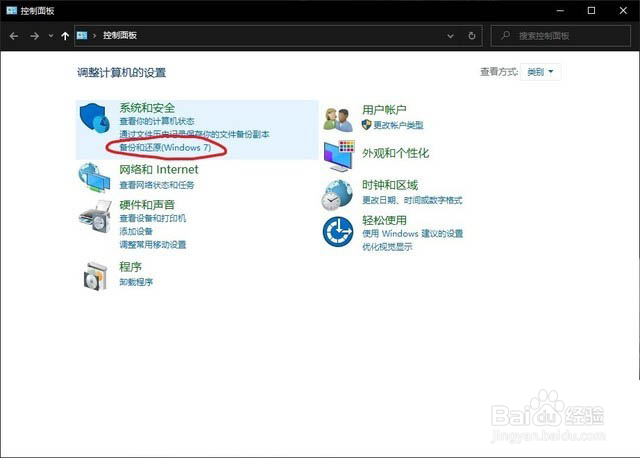This screenshot has height=458, width=640.
Task: Open 用户帐户 category
Action: pos(384,110)
